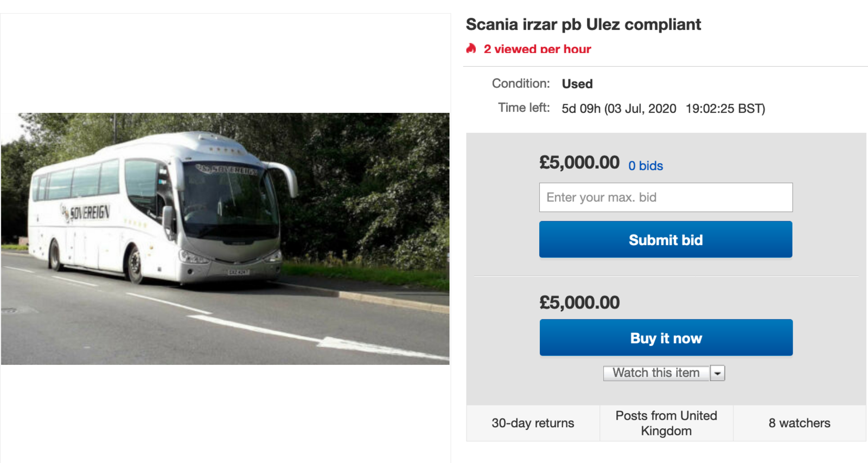Click the 'Condition:' label
Image resolution: width=868 pixels, height=463 pixels.
point(520,83)
